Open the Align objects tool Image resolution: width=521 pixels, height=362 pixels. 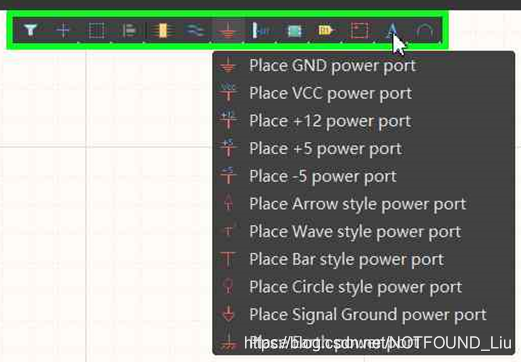click(x=129, y=30)
